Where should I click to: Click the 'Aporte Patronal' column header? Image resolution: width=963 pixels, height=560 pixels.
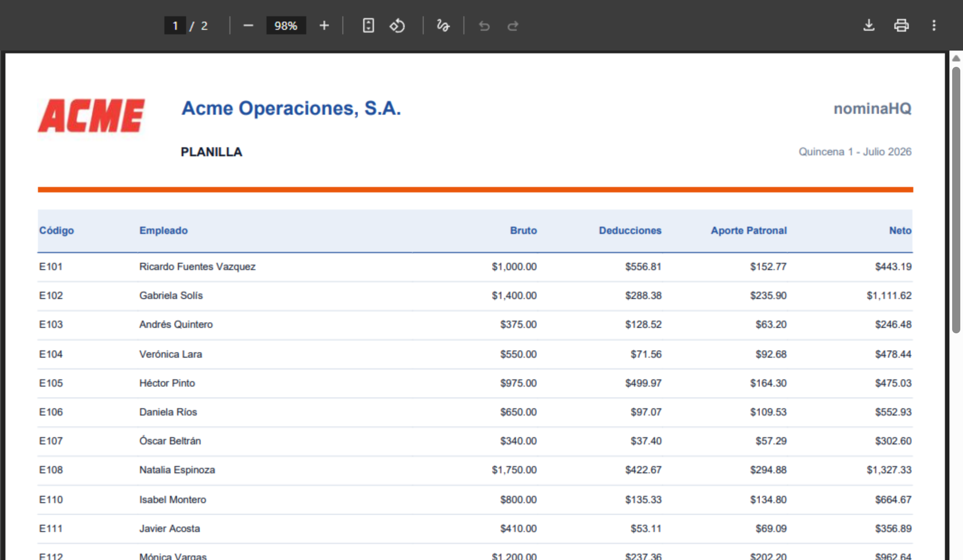pyautogui.click(x=749, y=230)
